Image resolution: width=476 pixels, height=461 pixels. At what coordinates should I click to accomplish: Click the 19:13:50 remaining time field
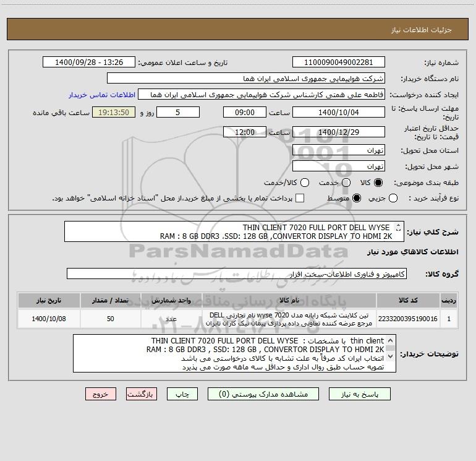click(114, 113)
